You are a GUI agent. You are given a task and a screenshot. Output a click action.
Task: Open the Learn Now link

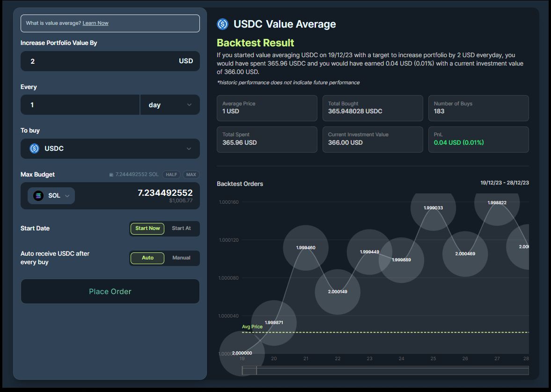(x=96, y=23)
